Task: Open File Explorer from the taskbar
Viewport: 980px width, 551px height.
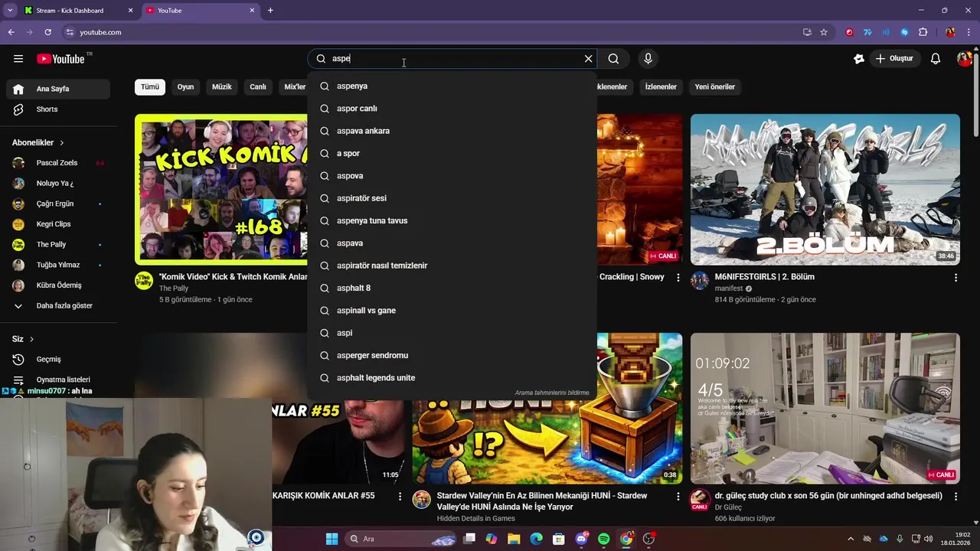Action: click(514, 539)
